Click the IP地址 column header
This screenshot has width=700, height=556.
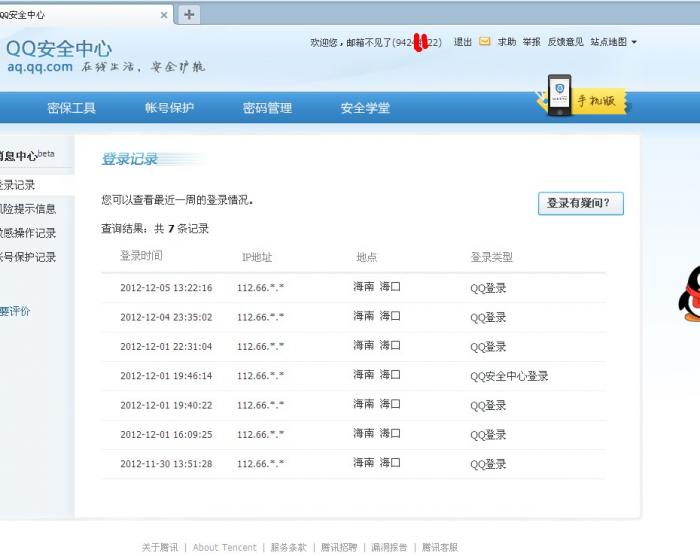coord(257,257)
